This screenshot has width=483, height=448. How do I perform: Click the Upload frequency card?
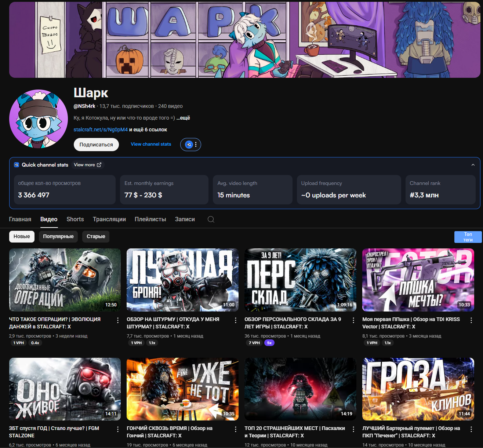pos(349,189)
